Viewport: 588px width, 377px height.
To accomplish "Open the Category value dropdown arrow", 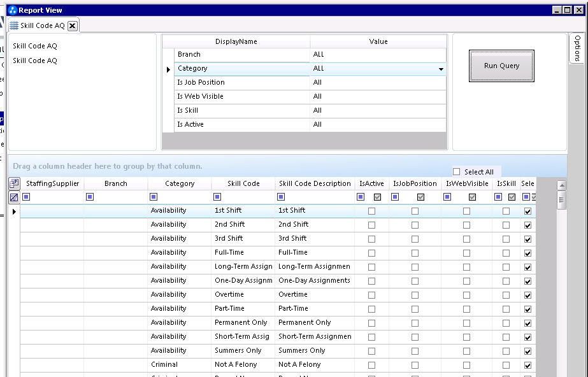I will [440, 69].
